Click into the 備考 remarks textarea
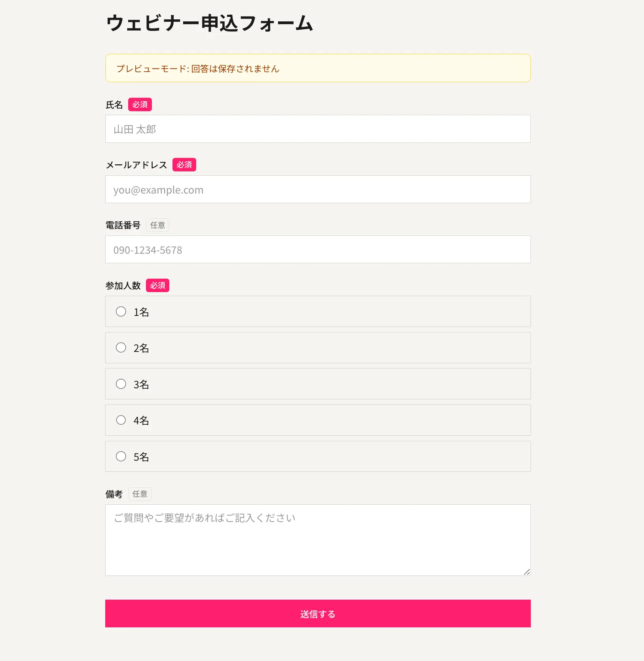This screenshot has height=661, width=644. (318, 540)
